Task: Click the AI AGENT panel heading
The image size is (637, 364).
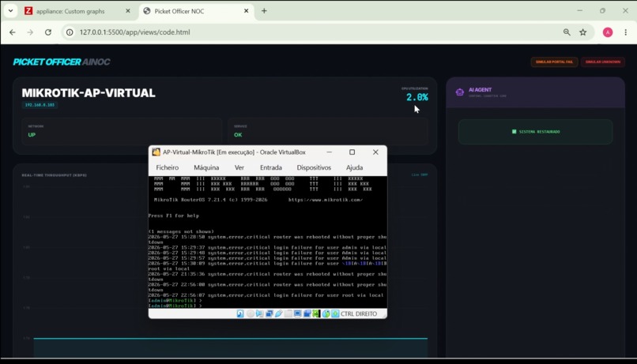Action: (x=481, y=90)
